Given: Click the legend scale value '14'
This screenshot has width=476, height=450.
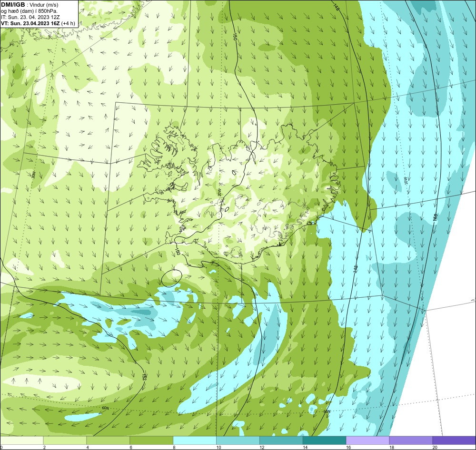Looking at the screenshot, I should point(305,447).
